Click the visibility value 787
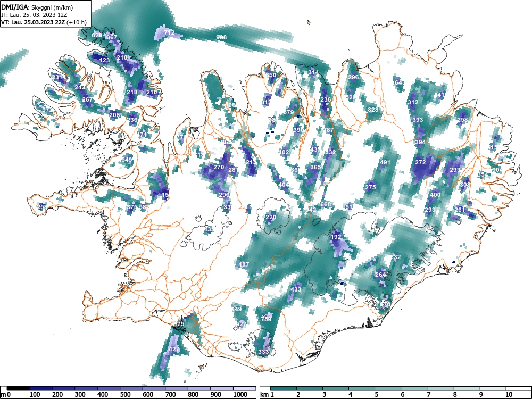The width and height of the screenshot is (532, 399). 328,130
